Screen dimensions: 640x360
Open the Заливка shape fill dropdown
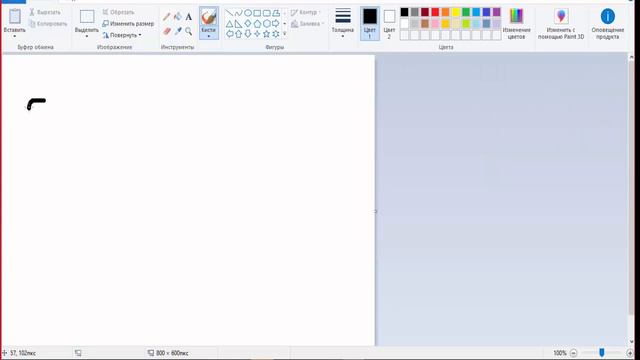308,24
